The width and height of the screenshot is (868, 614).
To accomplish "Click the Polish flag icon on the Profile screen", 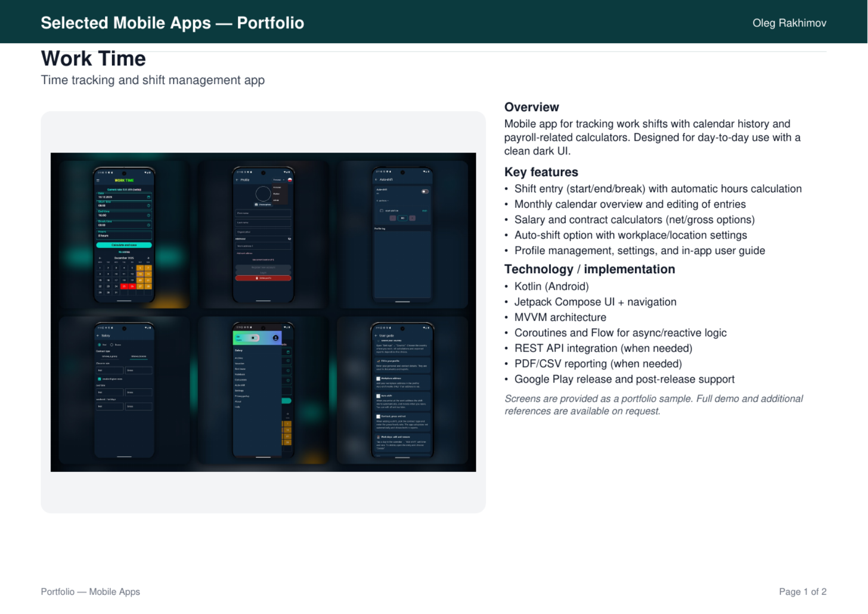I will pyautogui.click(x=290, y=180).
